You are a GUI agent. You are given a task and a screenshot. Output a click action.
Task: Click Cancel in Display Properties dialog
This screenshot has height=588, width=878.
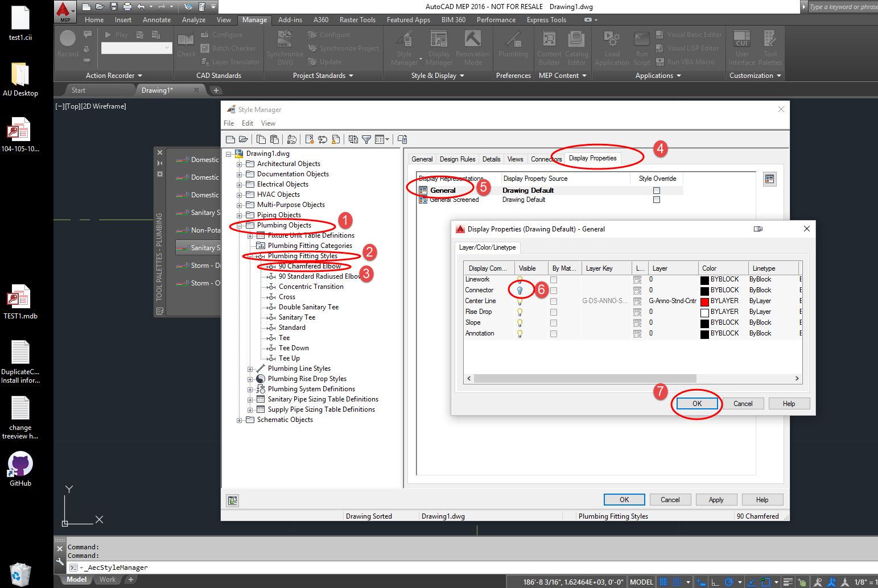click(x=743, y=404)
